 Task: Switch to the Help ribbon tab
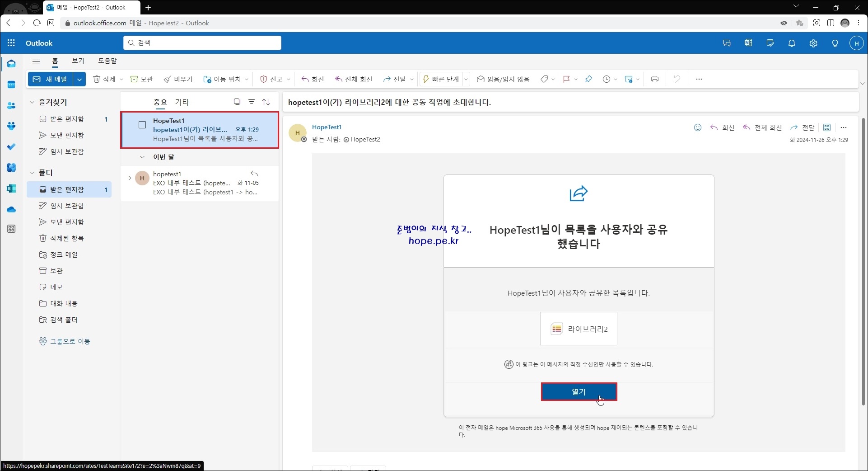(x=107, y=61)
